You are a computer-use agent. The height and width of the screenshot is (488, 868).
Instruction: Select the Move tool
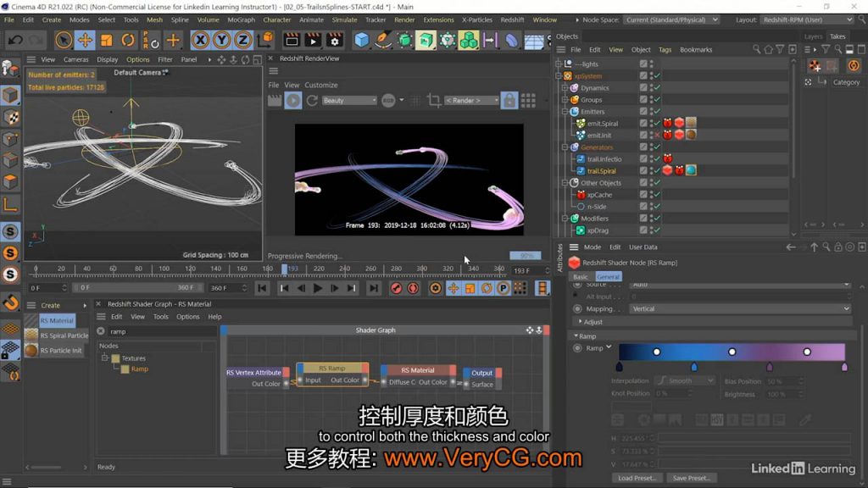click(x=85, y=40)
